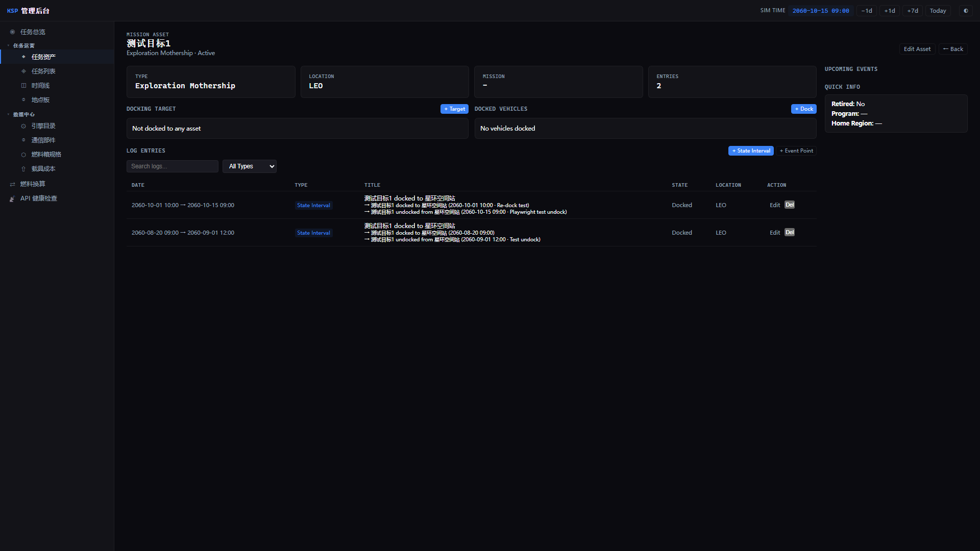Image resolution: width=980 pixels, height=551 pixels.
Task: Click the 'Not docked to any asset' box
Action: tap(298, 129)
